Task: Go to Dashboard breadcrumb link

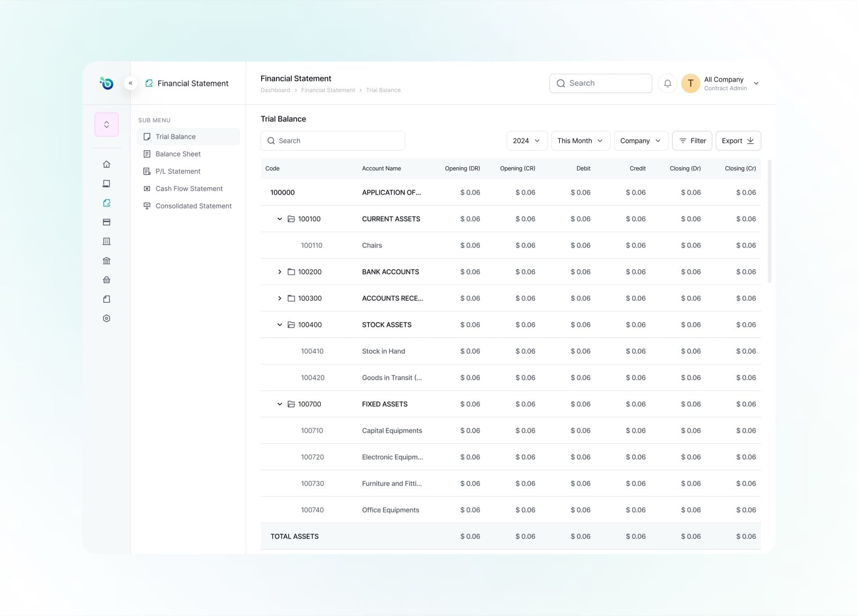Action: tap(275, 90)
